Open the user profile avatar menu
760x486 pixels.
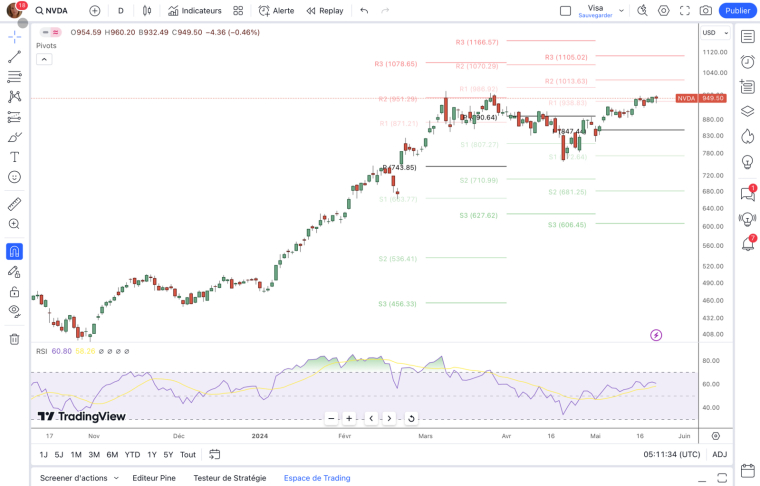(x=15, y=10)
